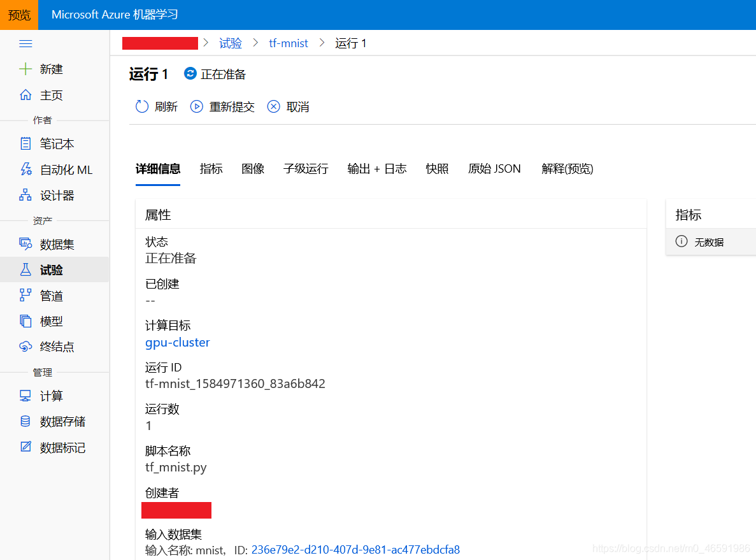
Task: Open 计算 in the sidebar
Action: (51, 396)
